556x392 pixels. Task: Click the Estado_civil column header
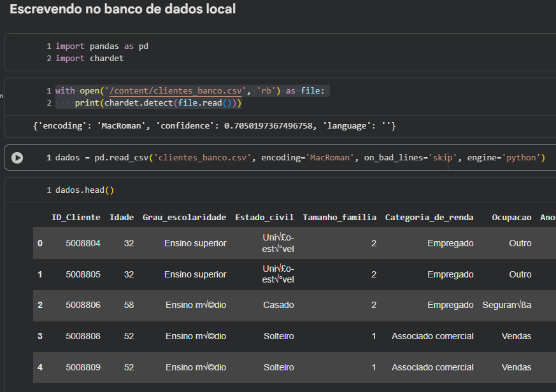coord(264,217)
